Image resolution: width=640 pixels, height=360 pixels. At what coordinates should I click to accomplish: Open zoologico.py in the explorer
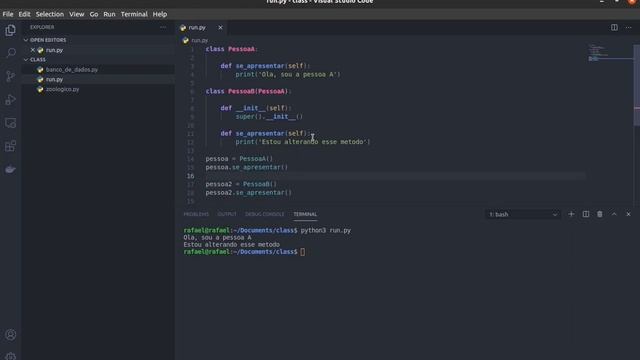pyautogui.click(x=98, y=89)
